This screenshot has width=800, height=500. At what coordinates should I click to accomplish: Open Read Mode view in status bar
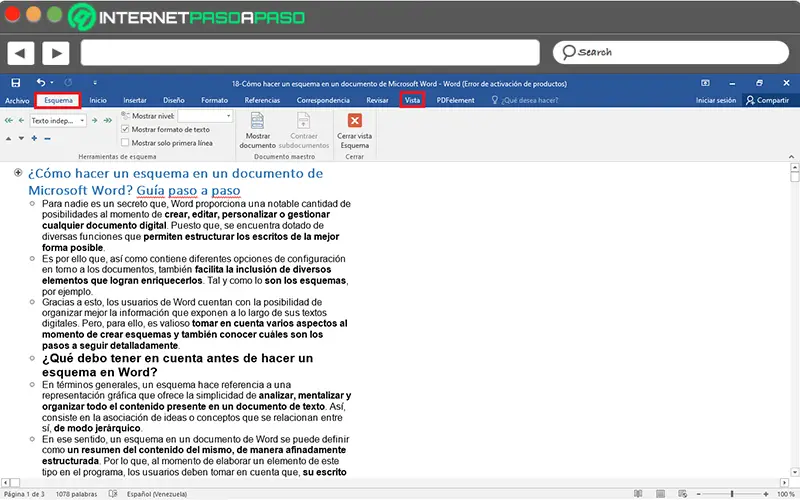pyautogui.click(x=638, y=493)
